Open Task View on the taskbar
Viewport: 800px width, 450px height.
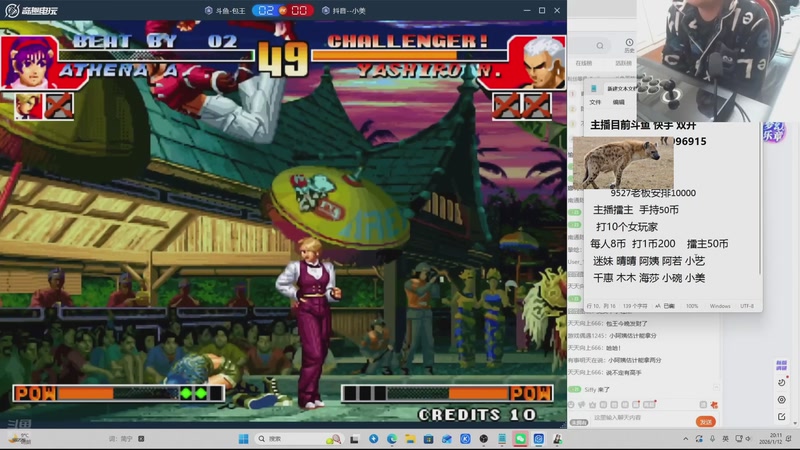click(x=354, y=439)
